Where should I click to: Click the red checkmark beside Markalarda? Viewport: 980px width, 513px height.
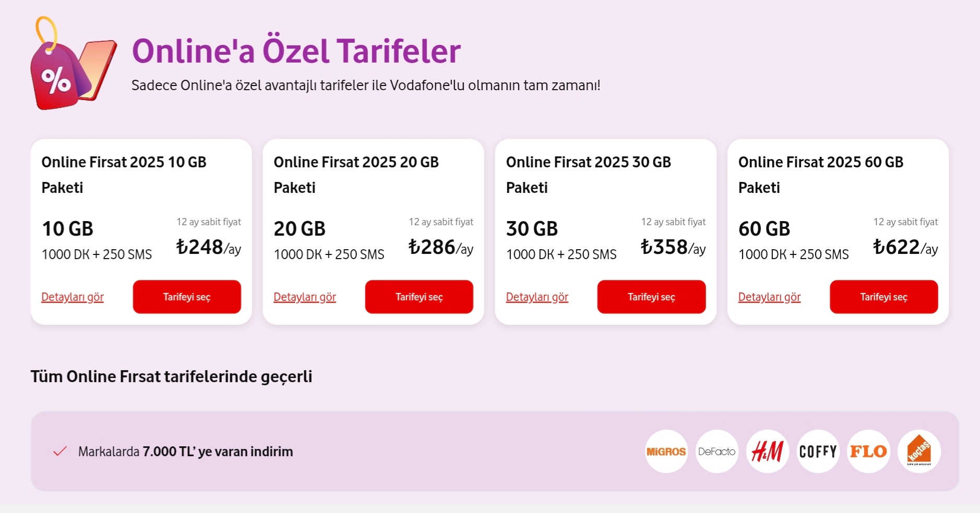tap(60, 451)
